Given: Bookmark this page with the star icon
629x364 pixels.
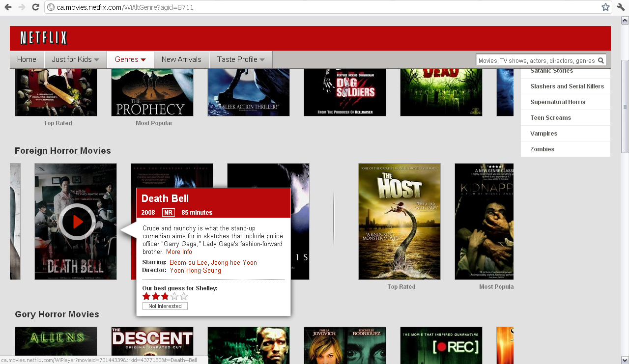Looking at the screenshot, I should click(x=605, y=7).
